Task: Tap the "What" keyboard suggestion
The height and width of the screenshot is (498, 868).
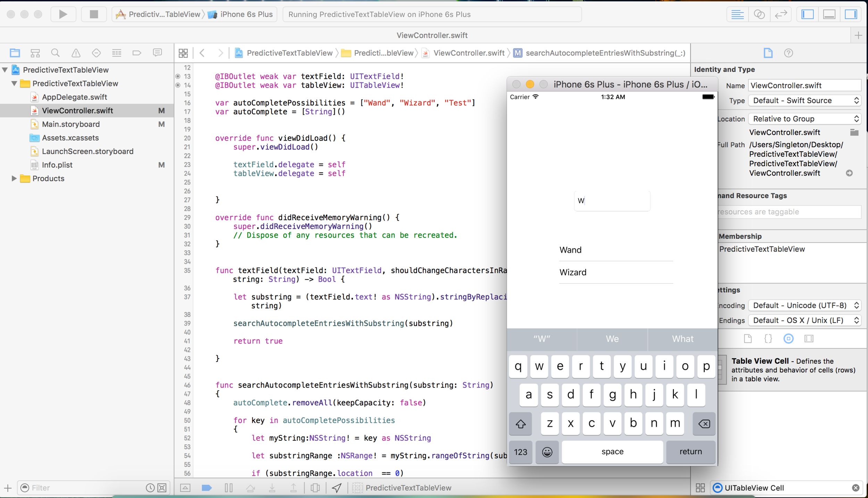Action: click(683, 339)
